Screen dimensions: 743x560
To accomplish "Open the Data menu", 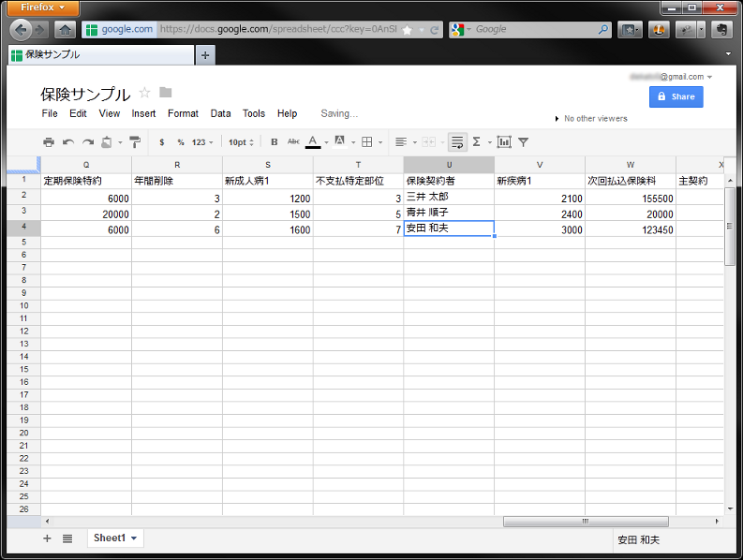I will pos(221,113).
